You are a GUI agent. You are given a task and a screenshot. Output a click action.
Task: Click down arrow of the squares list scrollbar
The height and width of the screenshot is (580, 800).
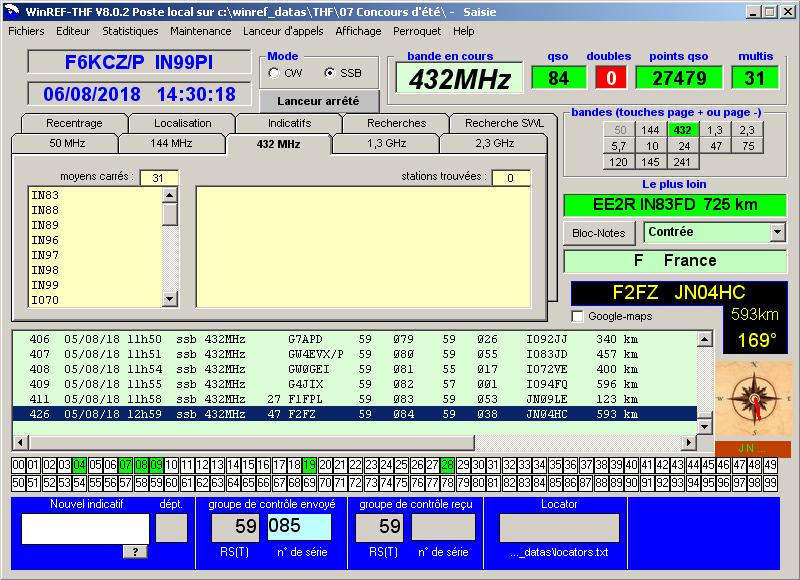coord(170,298)
